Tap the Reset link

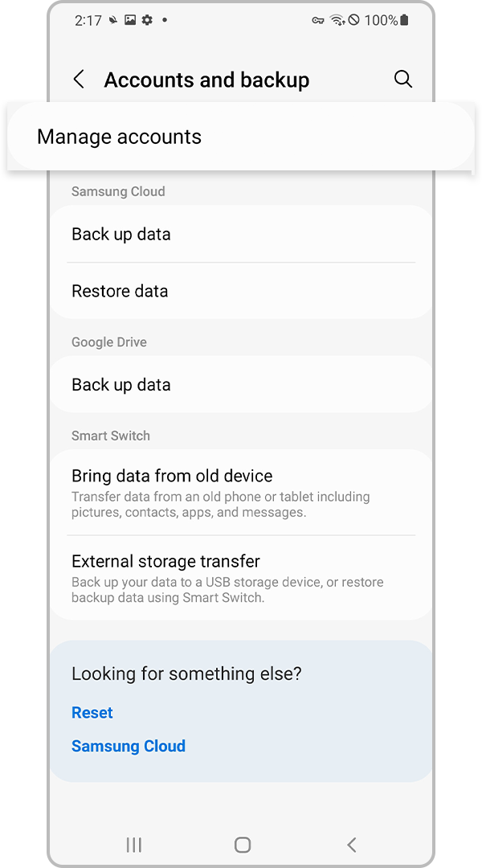coord(92,712)
